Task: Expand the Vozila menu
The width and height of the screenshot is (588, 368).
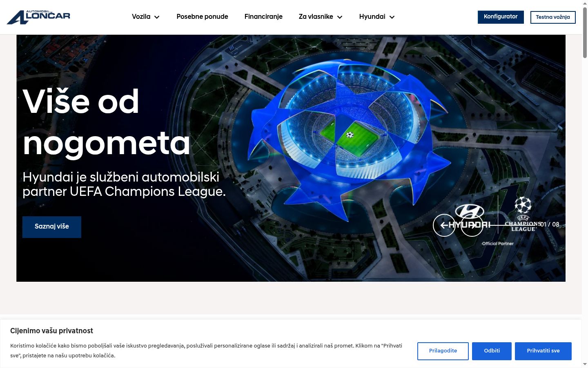Action: (145, 17)
